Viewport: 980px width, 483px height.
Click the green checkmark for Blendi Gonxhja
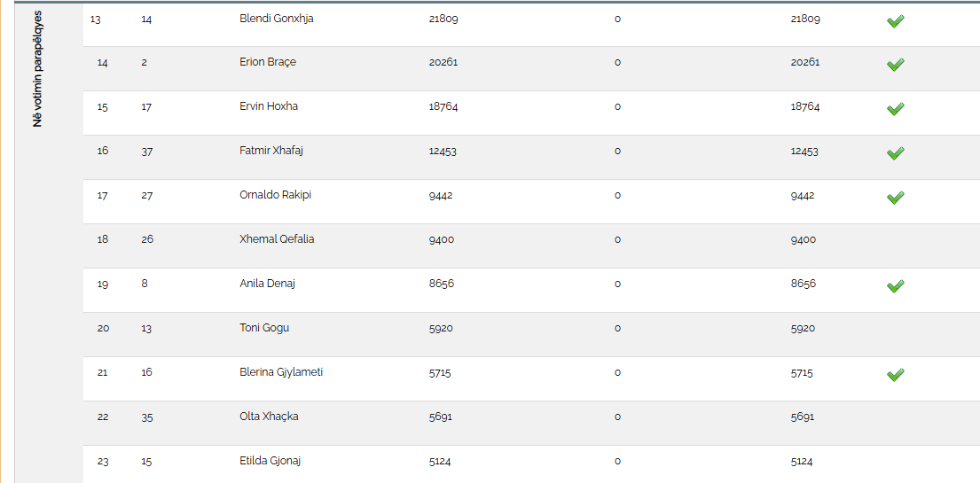pos(895,21)
